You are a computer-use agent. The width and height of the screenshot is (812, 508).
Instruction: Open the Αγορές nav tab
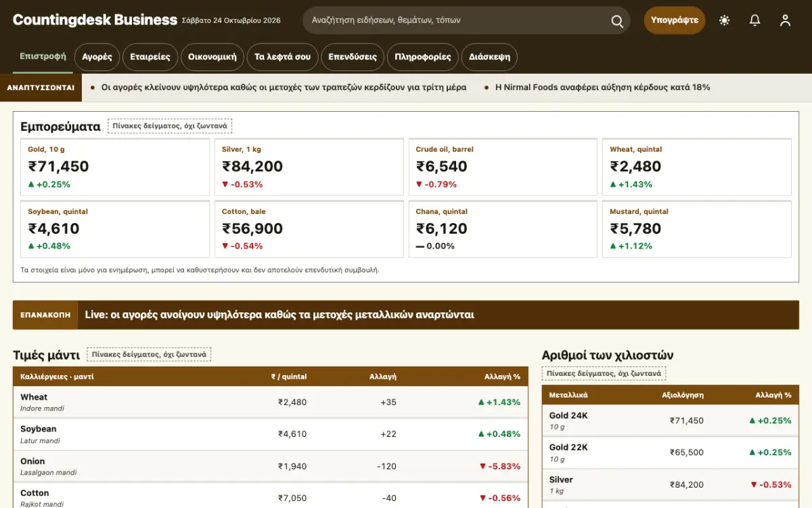pos(97,57)
